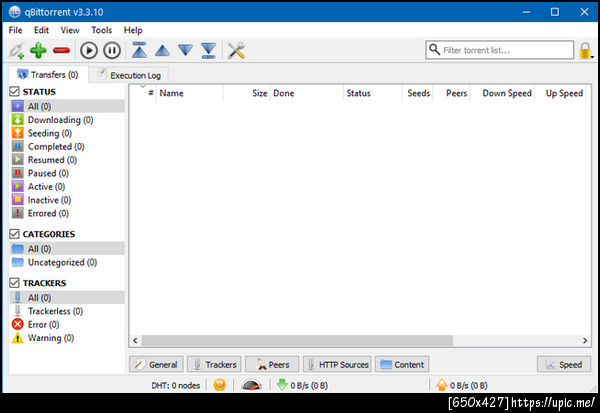600x413 pixels.
Task: Click the DHT: 0 nodes status text
Action: (x=176, y=385)
